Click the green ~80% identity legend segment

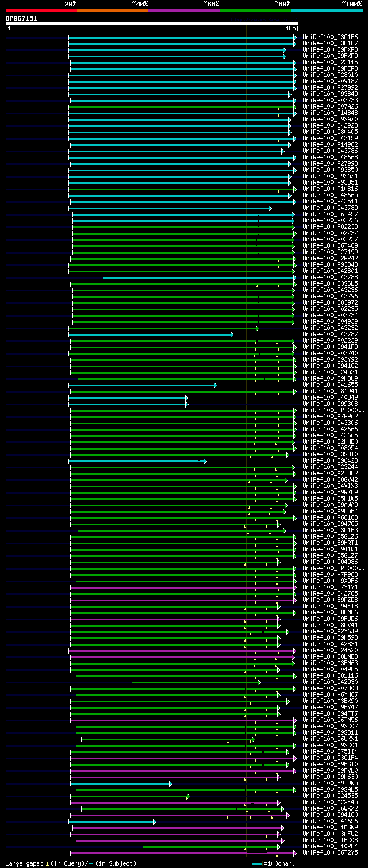[255, 10]
